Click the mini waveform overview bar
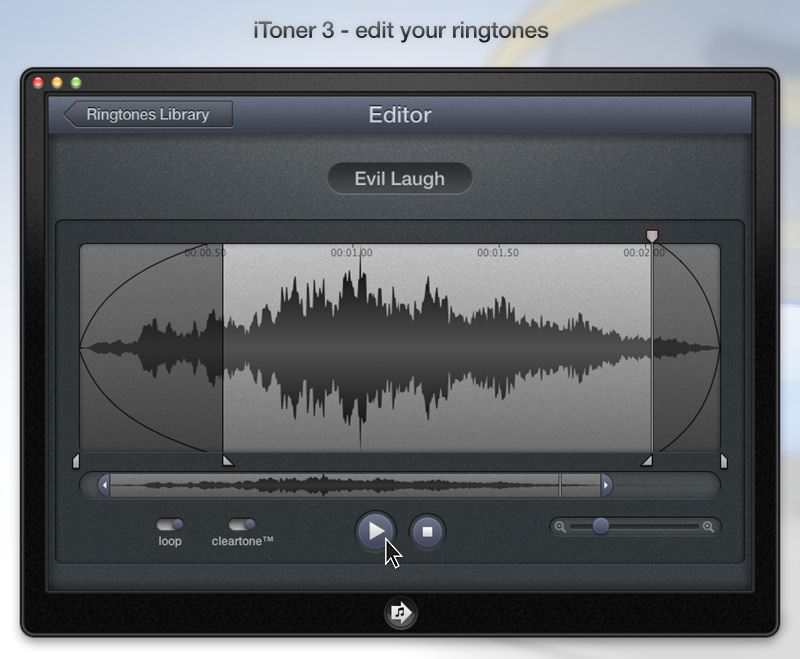The height and width of the screenshot is (659, 800). tap(355, 485)
